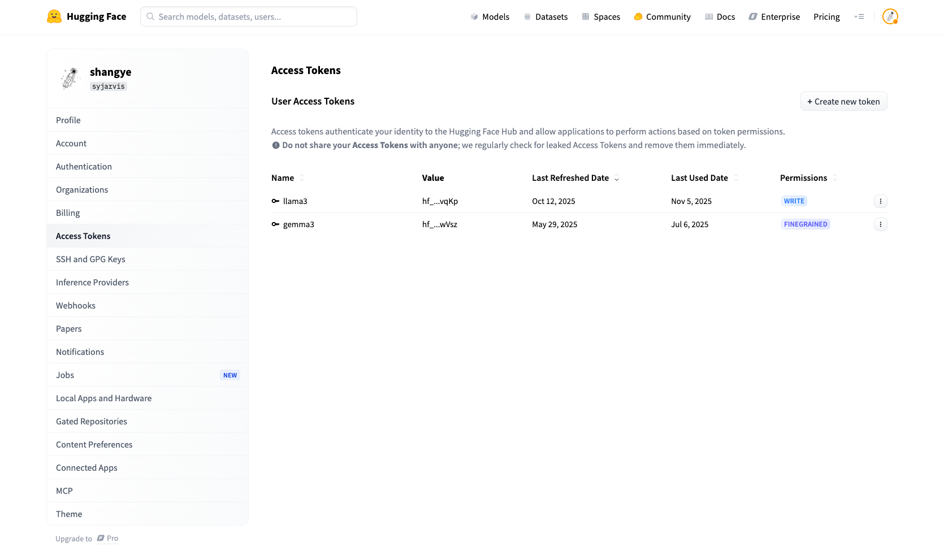This screenshot has width=944, height=560.
Task: Open SSH and GPG Keys settings
Action: pyautogui.click(x=148, y=259)
